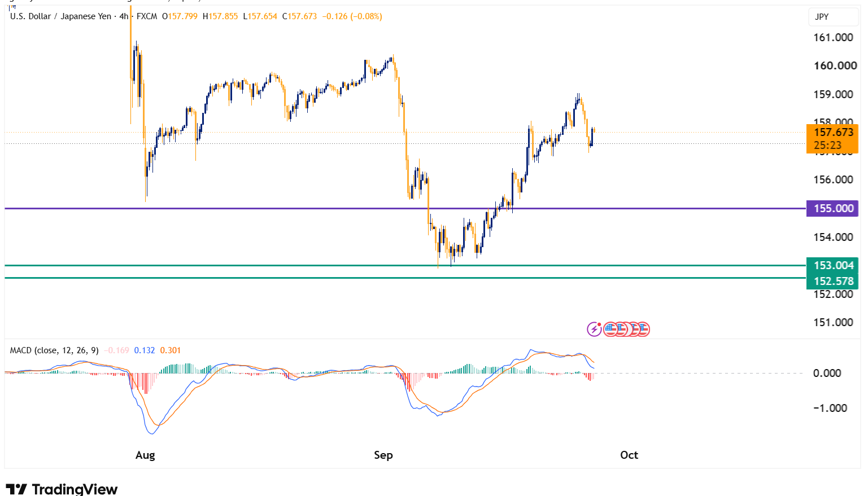The image size is (868, 496).
Task: Click the 25:23 bar countdown timer
Action: (827, 146)
